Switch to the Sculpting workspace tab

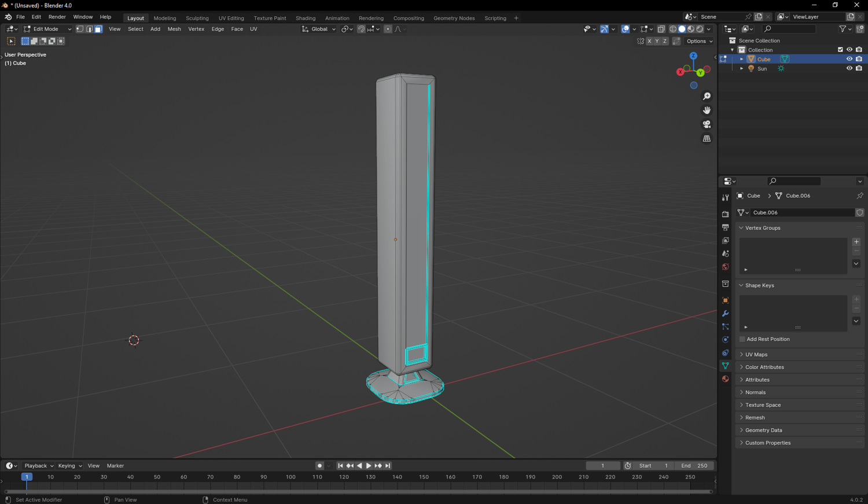[197, 18]
